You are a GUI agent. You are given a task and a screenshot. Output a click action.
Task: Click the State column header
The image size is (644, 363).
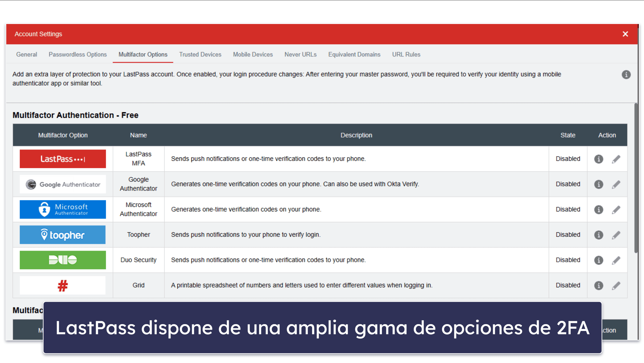(568, 135)
